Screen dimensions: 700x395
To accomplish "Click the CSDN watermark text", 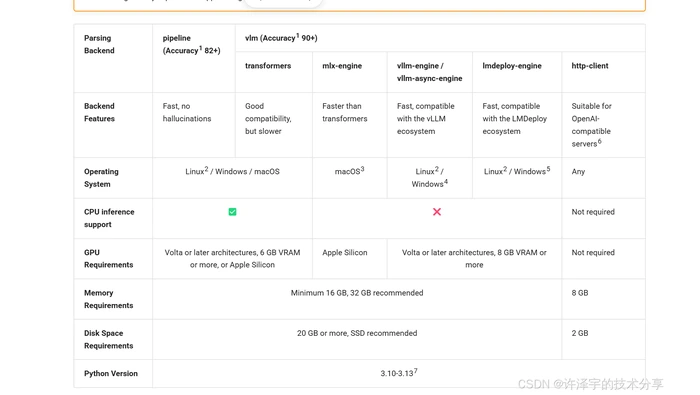I will [x=590, y=384].
